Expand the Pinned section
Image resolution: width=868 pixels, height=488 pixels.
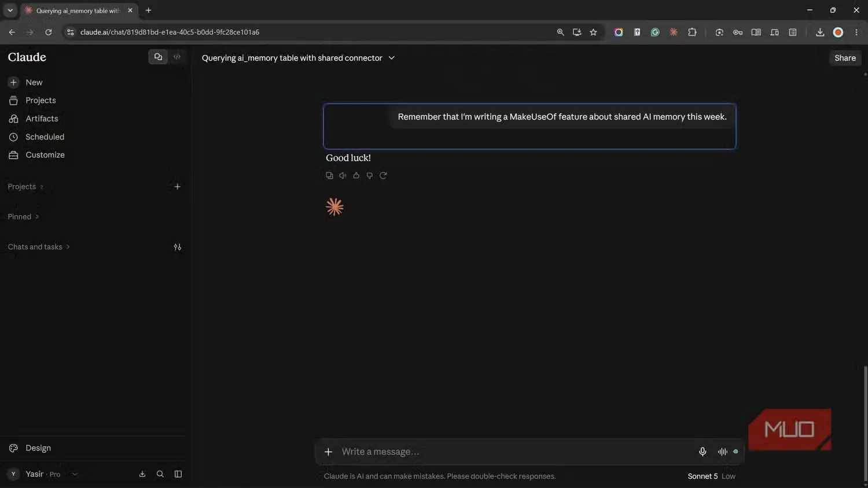tap(23, 217)
